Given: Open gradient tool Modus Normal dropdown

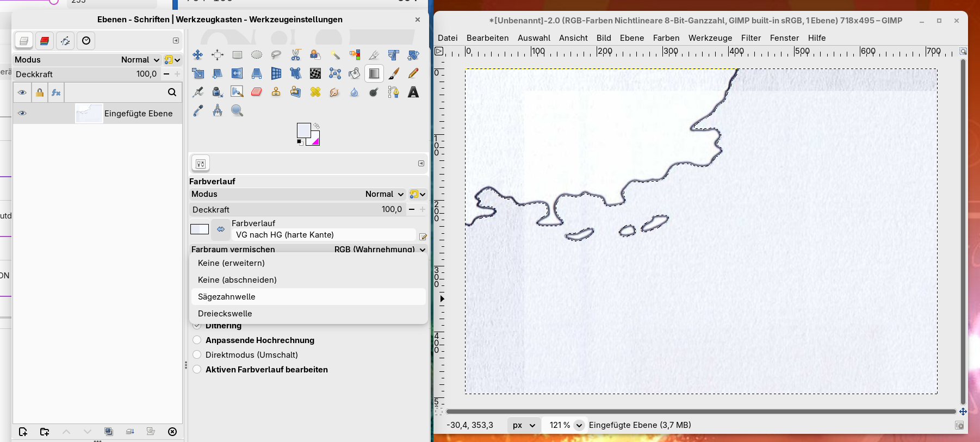Looking at the screenshot, I should (297, 194).
